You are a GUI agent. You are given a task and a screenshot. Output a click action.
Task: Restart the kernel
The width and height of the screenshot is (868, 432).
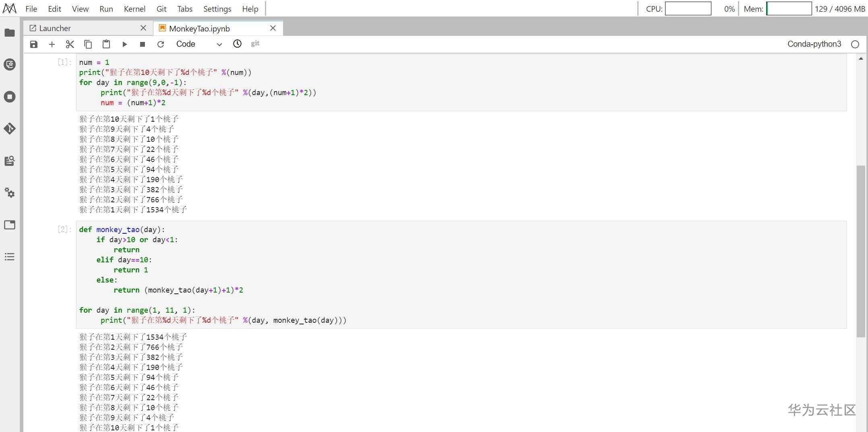pyautogui.click(x=161, y=44)
